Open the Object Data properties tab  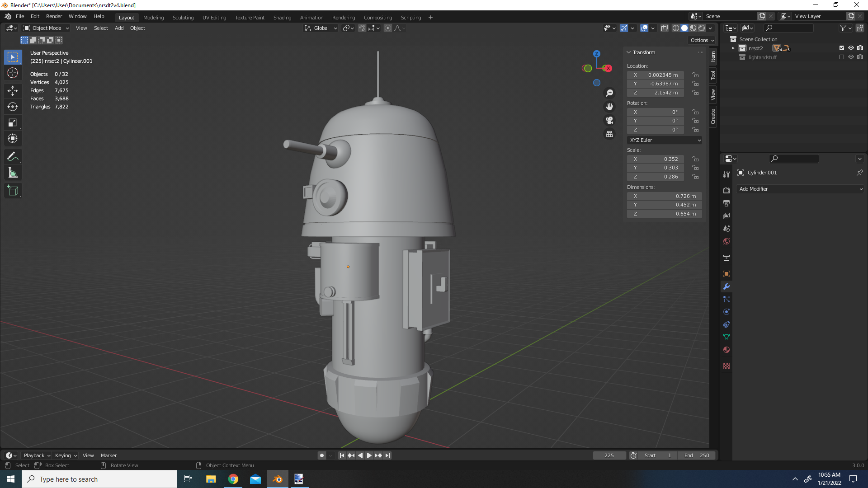coord(726,337)
